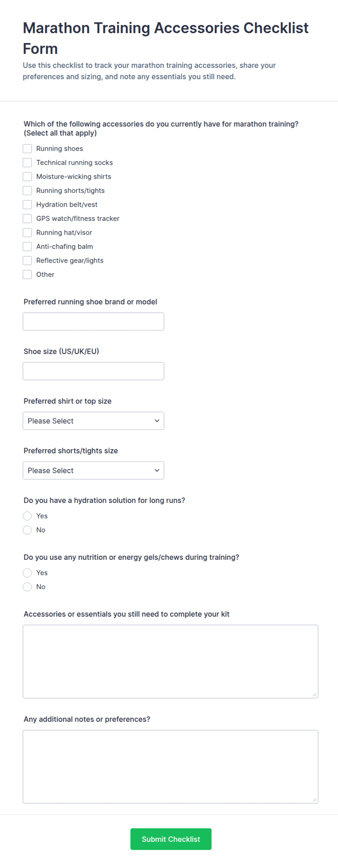
Task: Click the chevron arrow of shirt size select
Action: click(157, 421)
